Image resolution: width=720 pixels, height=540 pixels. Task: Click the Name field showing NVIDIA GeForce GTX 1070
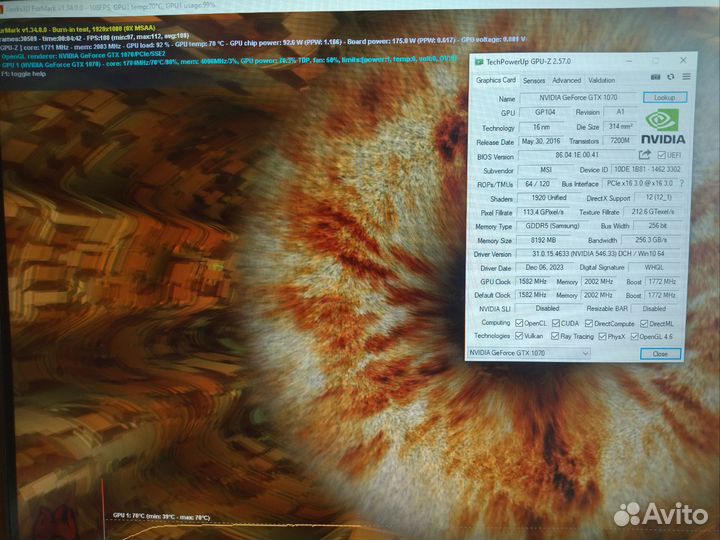coord(578,97)
